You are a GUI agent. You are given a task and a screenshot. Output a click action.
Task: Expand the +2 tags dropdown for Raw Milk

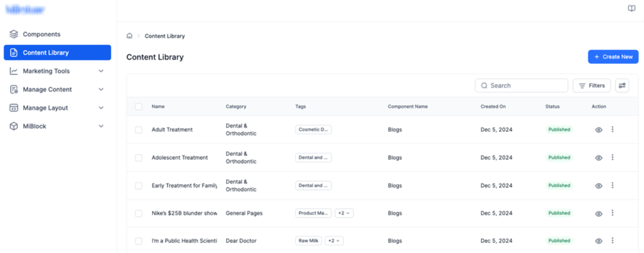click(334, 241)
